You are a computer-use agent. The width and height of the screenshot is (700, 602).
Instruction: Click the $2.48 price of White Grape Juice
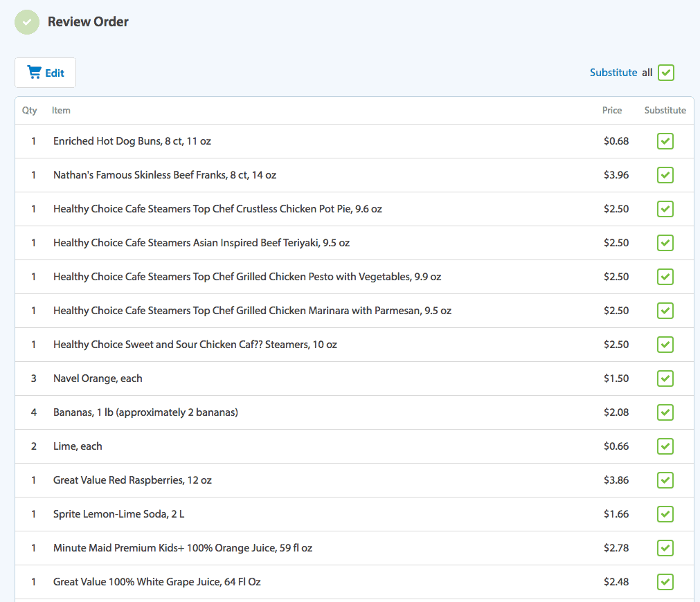tap(616, 582)
